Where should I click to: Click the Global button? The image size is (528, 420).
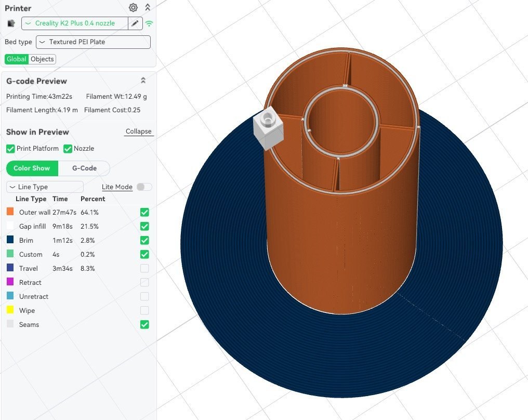[16, 59]
